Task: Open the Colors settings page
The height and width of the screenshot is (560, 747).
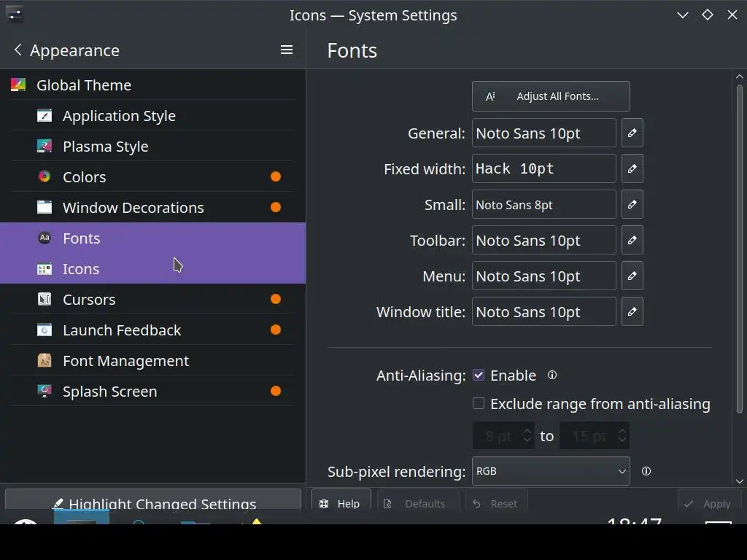Action: pyautogui.click(x=85, y=177)
